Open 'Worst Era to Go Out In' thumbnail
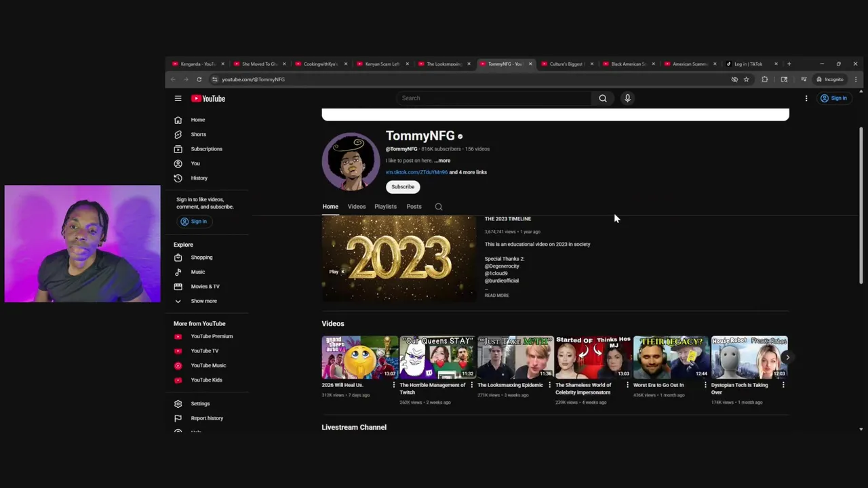 pyautogui.click(x=671, y=357)
